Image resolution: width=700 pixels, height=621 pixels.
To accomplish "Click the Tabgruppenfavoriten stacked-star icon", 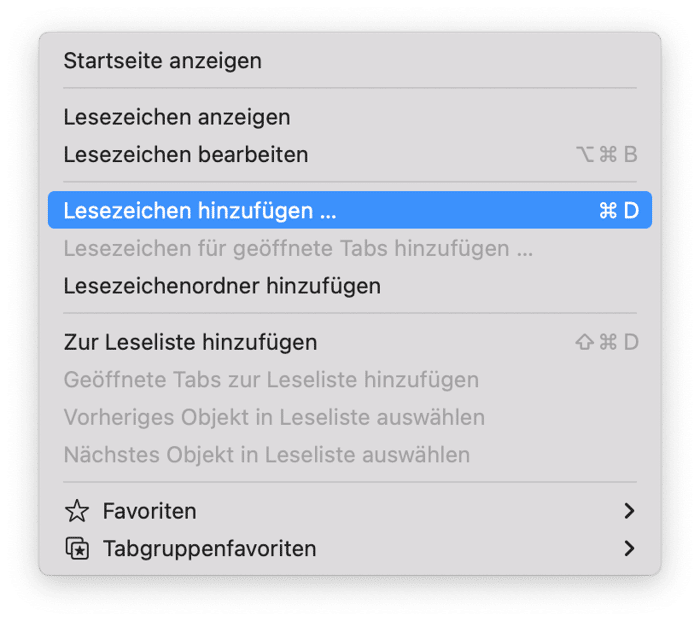I will point(77,548).
